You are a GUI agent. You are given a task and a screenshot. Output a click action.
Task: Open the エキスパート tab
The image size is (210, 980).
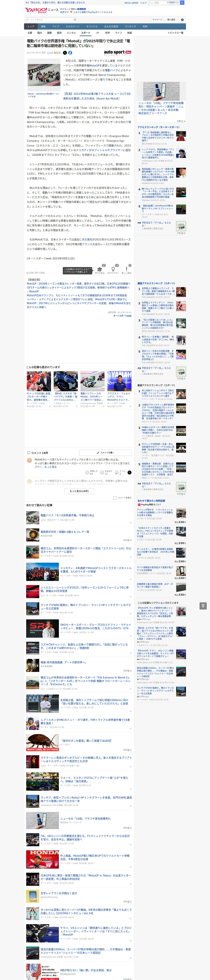[72, 27]
